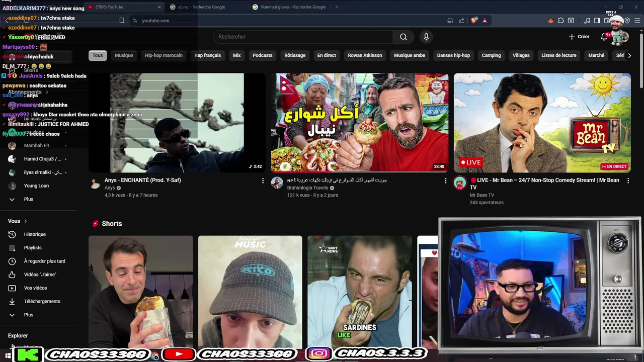Select the Marché filter chip
This screenshot has height=362, width=644.
596,55
